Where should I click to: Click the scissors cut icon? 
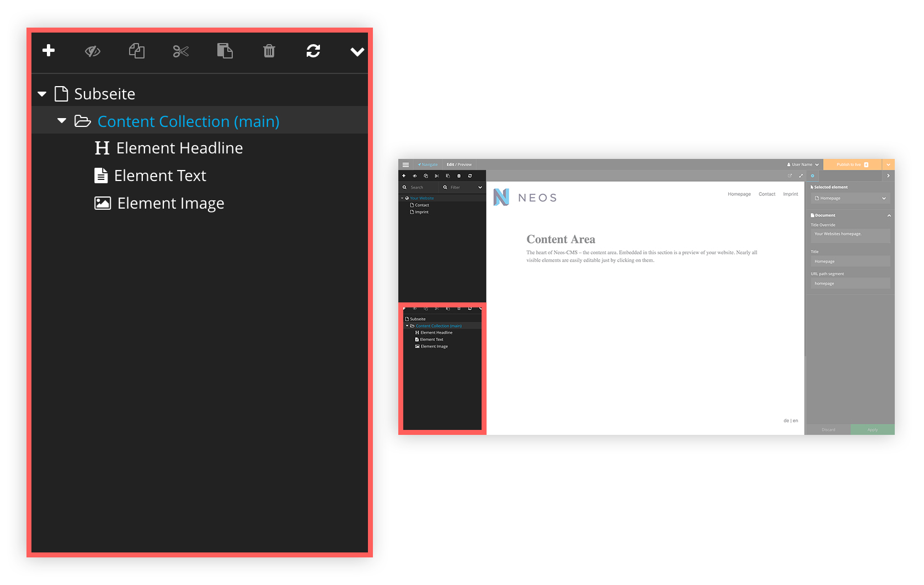[181, 51]
